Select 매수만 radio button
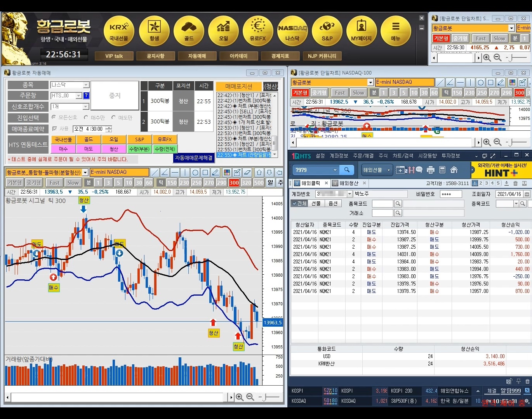 (86, 117)
